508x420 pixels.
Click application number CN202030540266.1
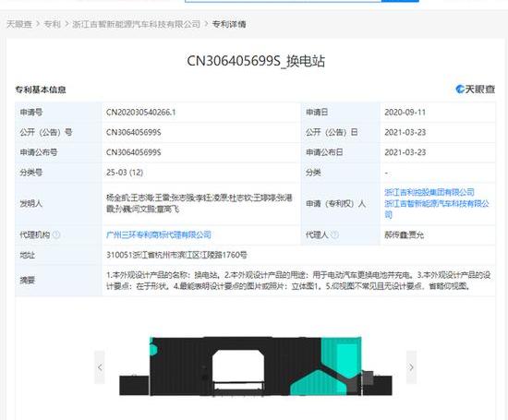pyautogui.click(x=141, y=113)
